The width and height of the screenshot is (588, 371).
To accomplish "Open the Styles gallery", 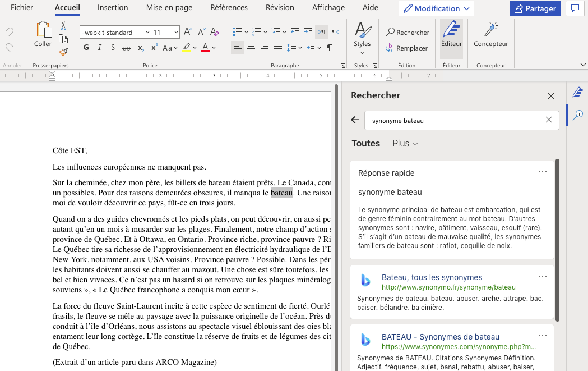I will point(362,38).
